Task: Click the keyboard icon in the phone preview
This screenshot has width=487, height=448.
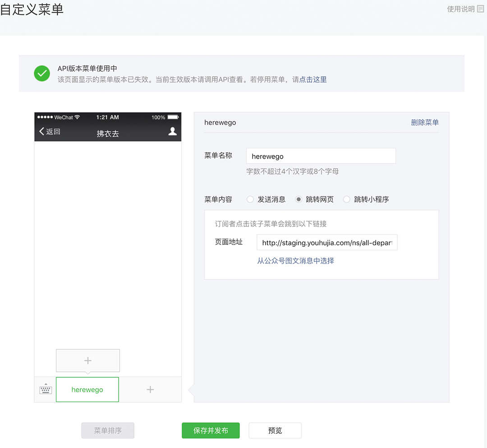Action: (45, 389)
